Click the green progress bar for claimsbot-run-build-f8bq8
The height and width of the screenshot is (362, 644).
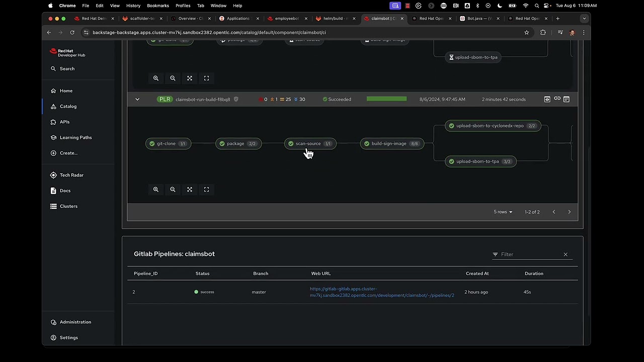pos(386,99)
